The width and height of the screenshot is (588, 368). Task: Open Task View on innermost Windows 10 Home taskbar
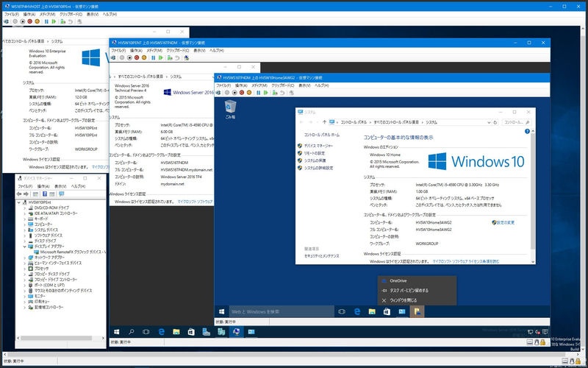pyautogui.click(x=342, y=311)
